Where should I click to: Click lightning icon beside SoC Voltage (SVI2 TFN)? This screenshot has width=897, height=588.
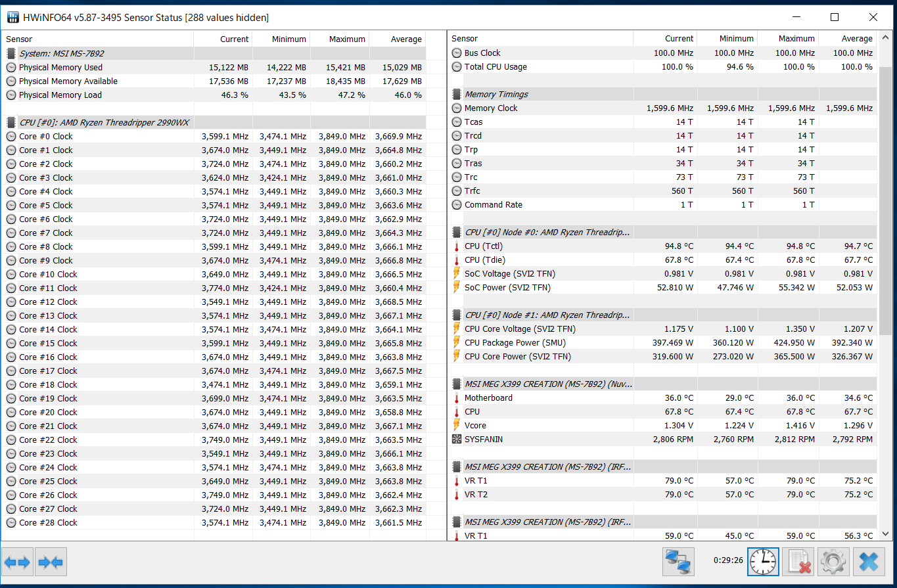(x=457, y=274)
